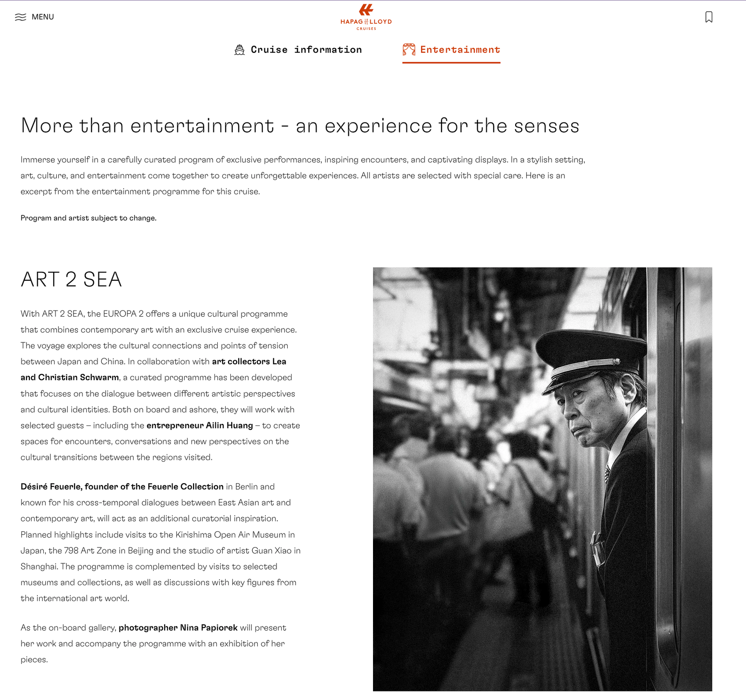Click the line 'excerpt from the entertainment programme for this cruise.'
Viewport: 746px width, 700px height.
tap(140, 192)
